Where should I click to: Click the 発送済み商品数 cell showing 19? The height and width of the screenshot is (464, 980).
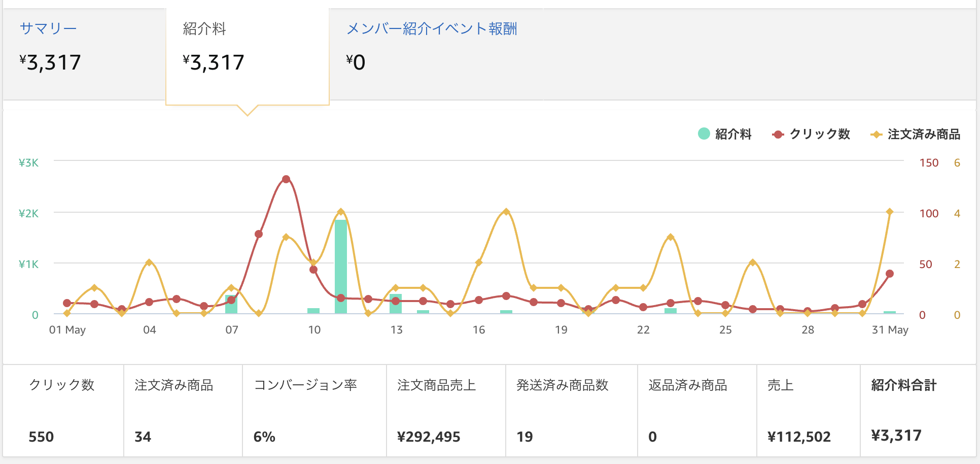(x=572, y=411)
